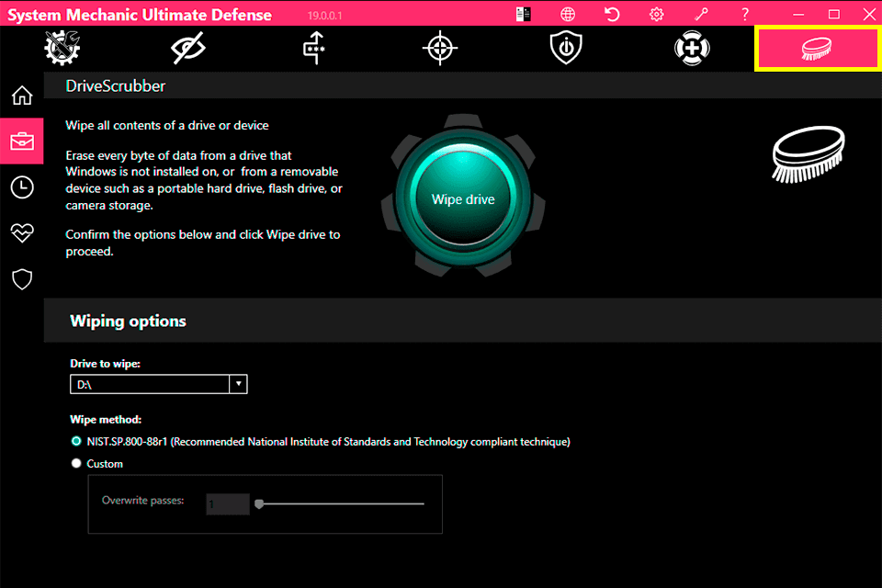Viewport: 882px width, 588px height.
Task: Select the shield security icon in sidebar
Action: tap(22, 278)
